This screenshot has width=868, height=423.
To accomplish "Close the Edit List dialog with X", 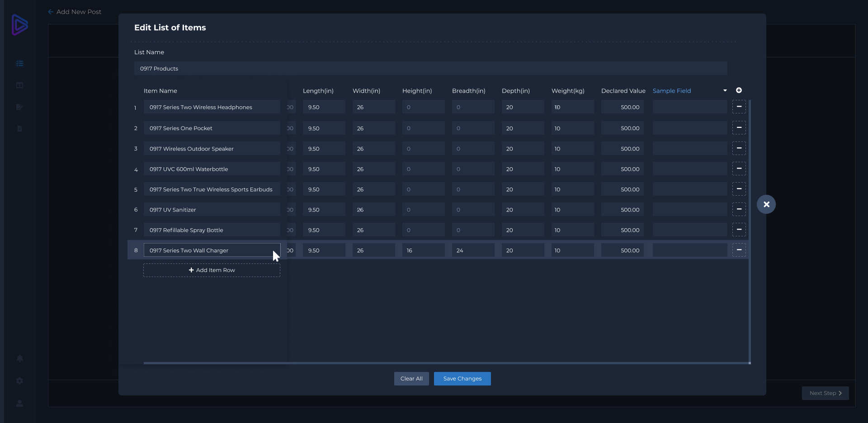I will point(766,204).
